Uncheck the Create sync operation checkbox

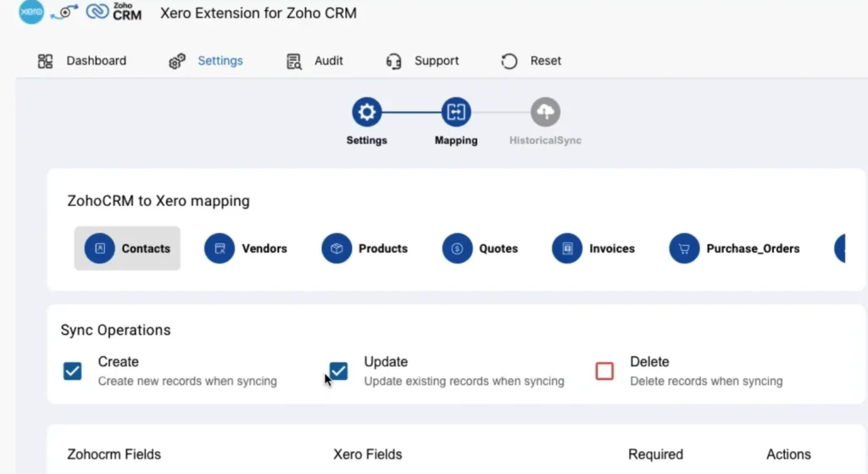point(73,371)
